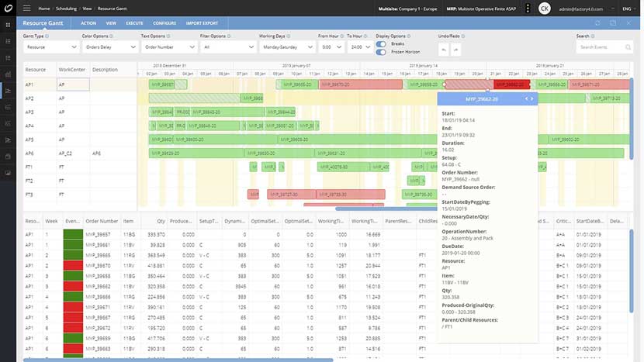644x362 pixels.
Task: Show Text Options info icon
Action: click(x=168, y=36)
